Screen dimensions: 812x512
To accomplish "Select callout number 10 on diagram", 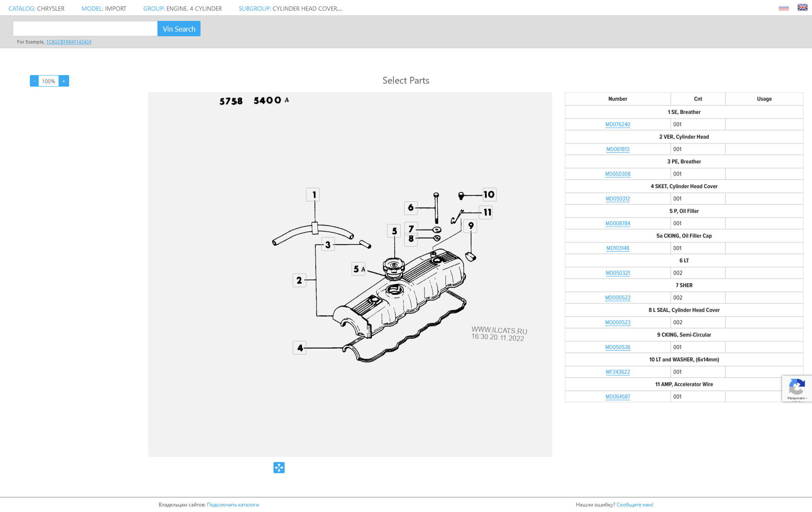I will 489,195.
